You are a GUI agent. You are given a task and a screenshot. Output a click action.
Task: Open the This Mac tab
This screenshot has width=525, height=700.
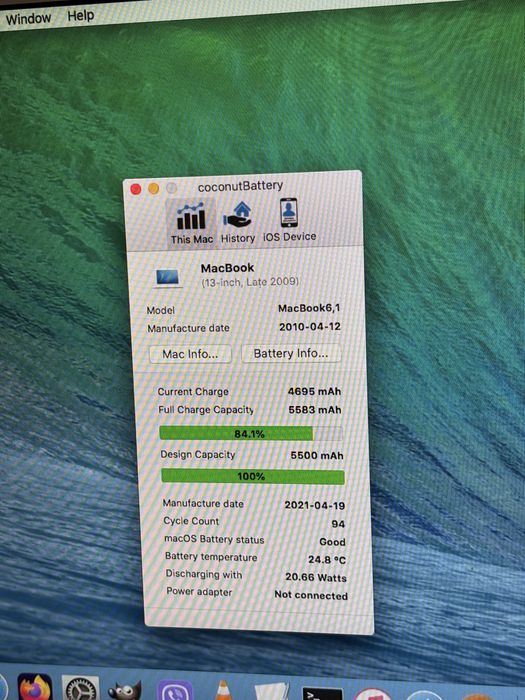pyautogui.click(x=192, y=223)
